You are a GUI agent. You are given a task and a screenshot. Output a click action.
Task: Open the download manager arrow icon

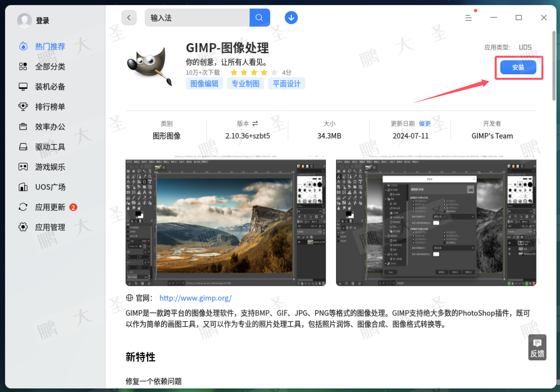(x=291, y=18)
